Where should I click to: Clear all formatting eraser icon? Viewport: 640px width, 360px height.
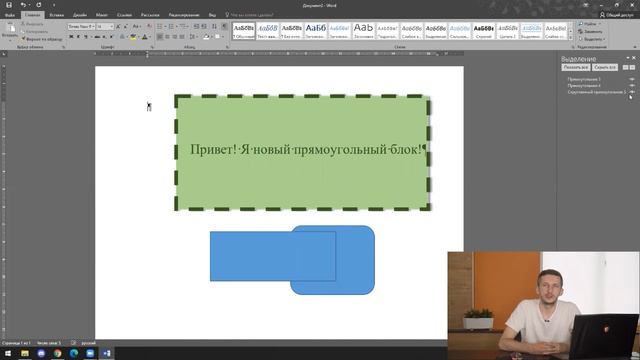pos(149,27)
